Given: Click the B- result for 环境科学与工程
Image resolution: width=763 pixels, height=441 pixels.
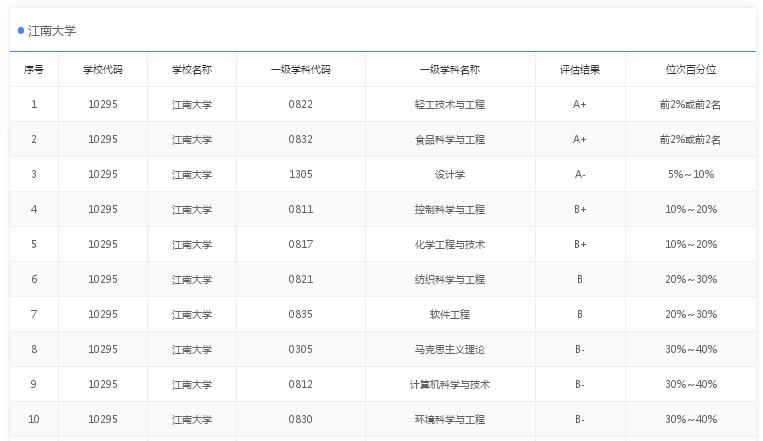Looking at the screenshot, I should [x=580, y=420].
